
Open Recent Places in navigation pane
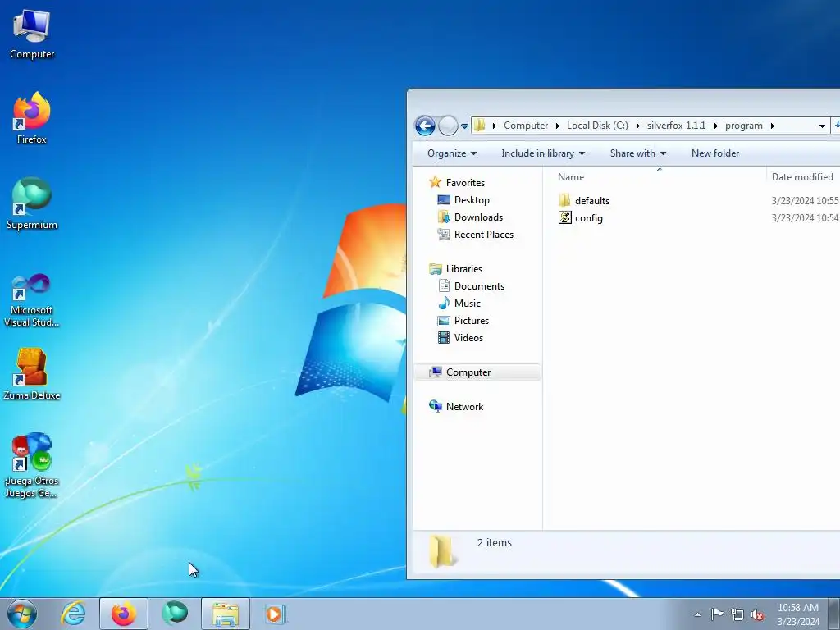coord(484,234)
